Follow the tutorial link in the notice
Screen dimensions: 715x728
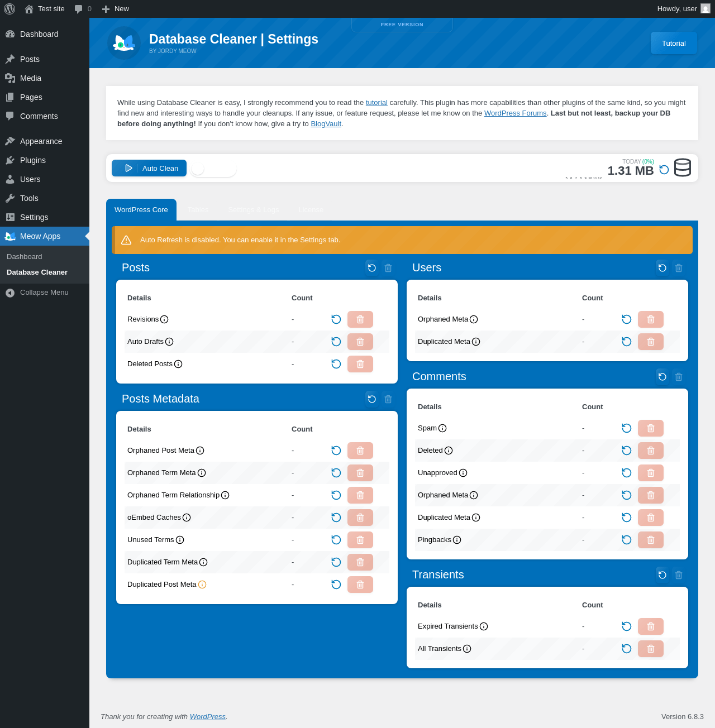tap(376, 103)
